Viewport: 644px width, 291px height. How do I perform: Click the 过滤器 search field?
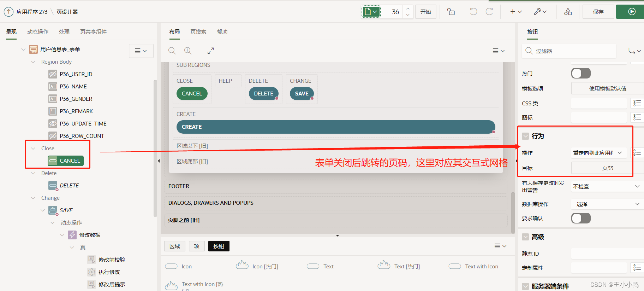point(569,51)
